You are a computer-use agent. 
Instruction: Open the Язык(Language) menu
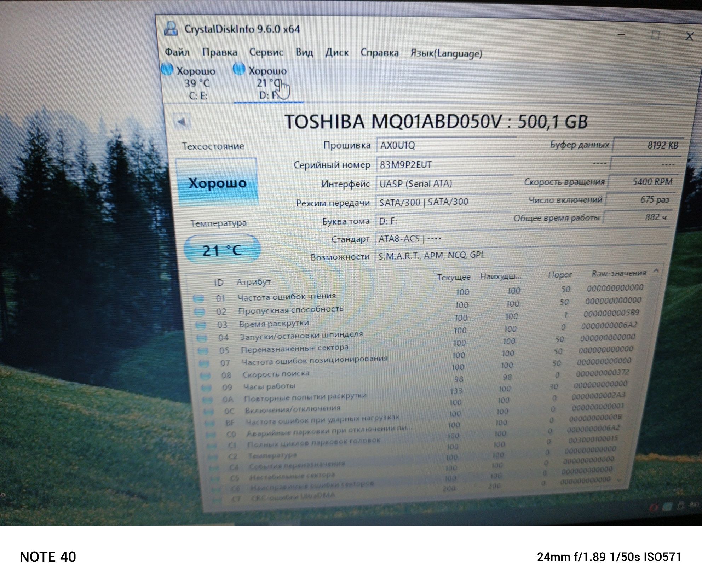(446, 53)
